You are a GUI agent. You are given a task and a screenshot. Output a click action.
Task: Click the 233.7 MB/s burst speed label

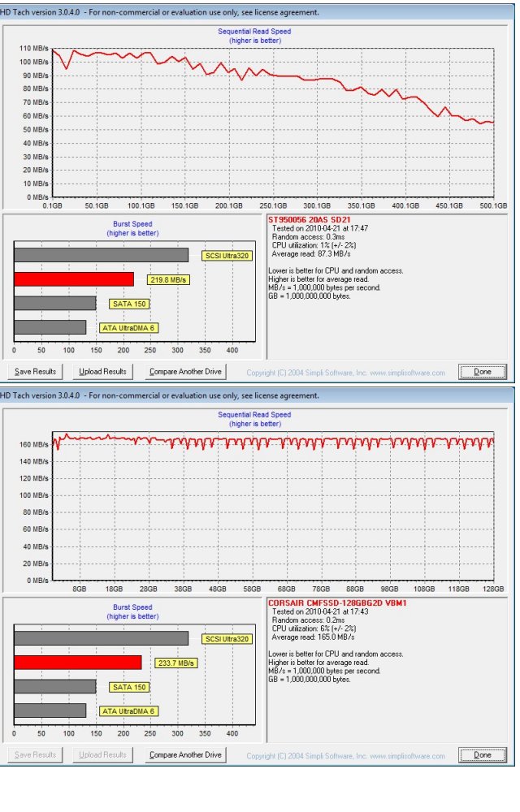176,663
